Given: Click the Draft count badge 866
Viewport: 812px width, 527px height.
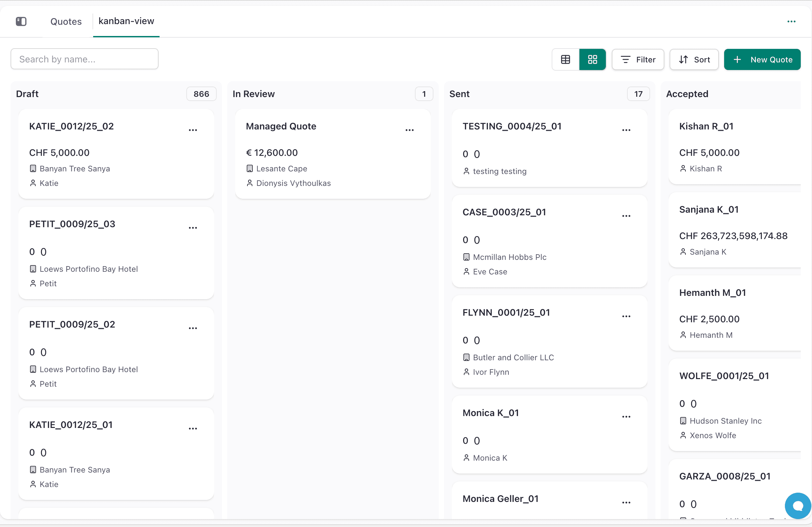Looking at the screenshot, I should [x=201, y=94].
